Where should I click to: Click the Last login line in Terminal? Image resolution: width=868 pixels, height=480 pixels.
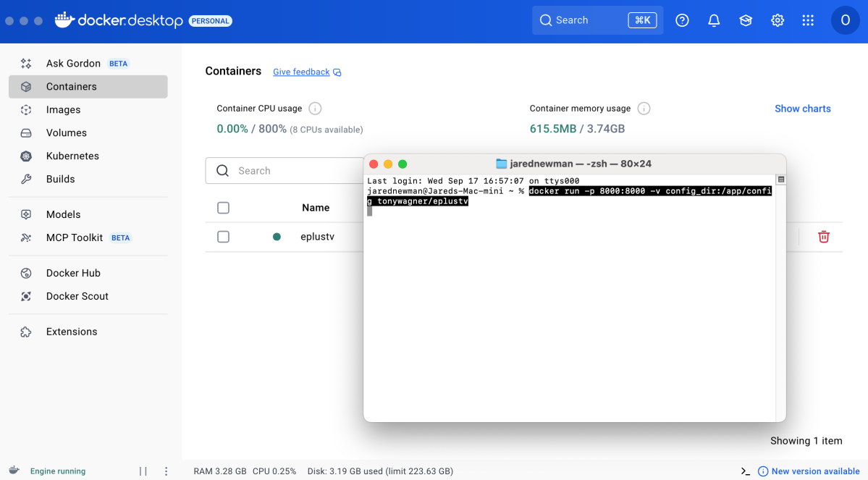click(473, 181)
